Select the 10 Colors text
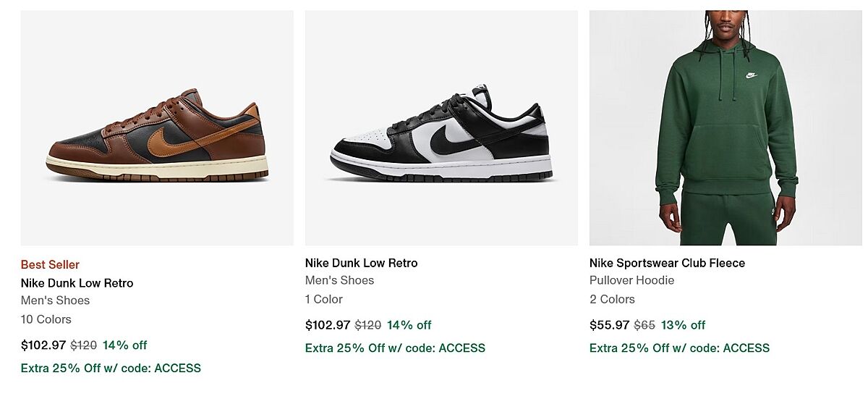Image resolution: width=868 pixels, height=412 pixels. [46, 319]
